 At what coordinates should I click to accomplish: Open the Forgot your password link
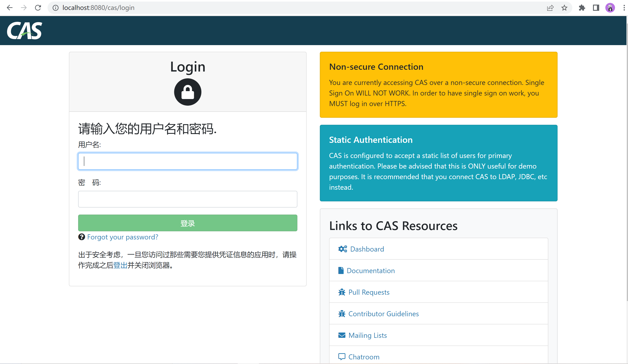tap(123, 237)
